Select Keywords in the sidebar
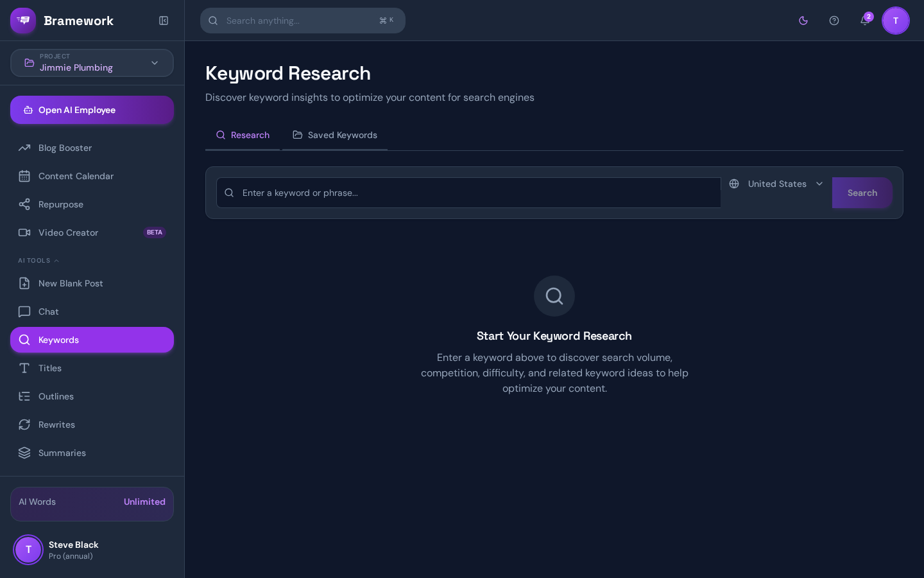 click(92, 340)
